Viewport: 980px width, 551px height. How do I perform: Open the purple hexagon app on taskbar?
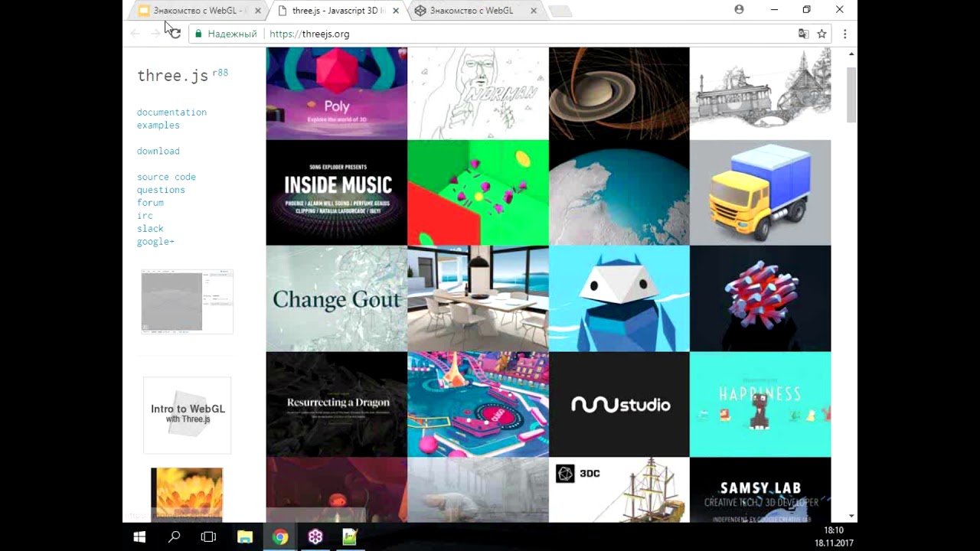[x=315, y=537]
